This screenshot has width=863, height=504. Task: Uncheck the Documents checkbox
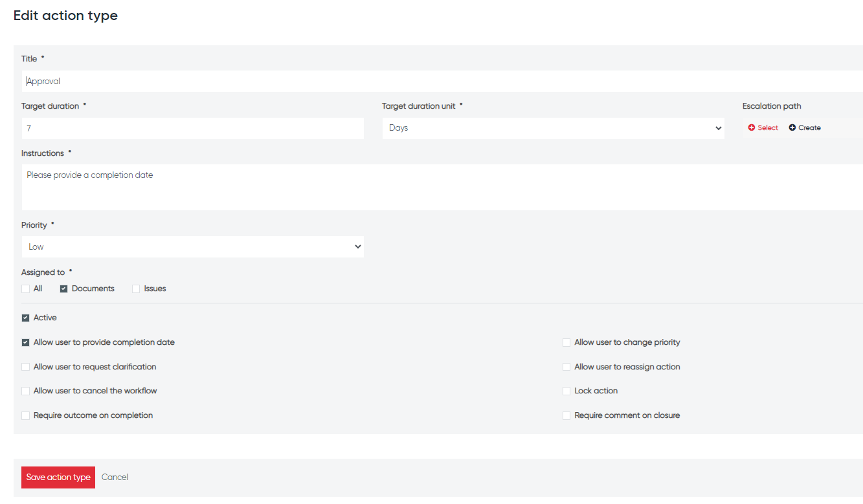(64, 289)
